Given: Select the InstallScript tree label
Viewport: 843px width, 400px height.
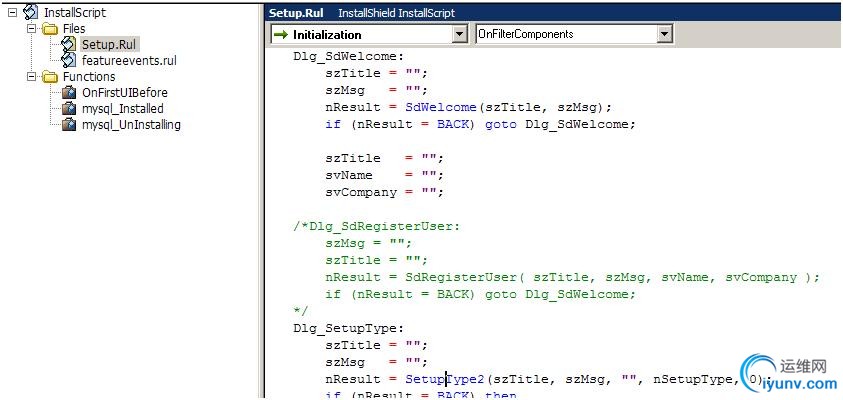Looking at the screenshot, I should point(75,12).
